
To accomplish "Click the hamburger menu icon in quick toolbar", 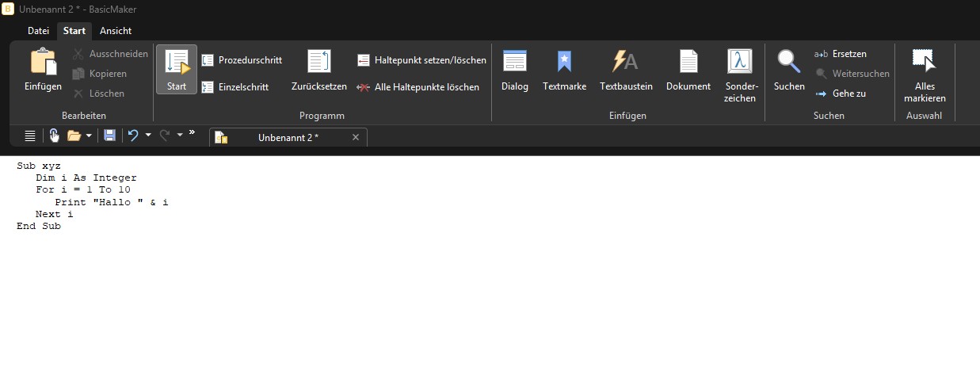I will 30,136.
